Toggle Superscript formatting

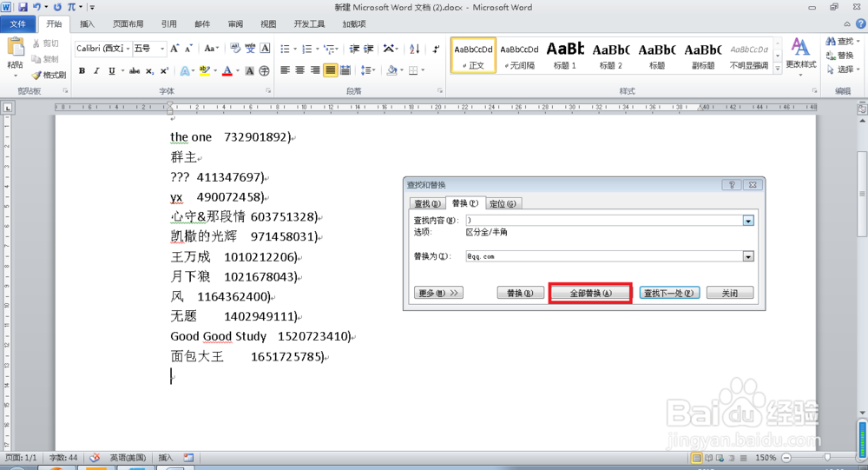pos(164,71)
